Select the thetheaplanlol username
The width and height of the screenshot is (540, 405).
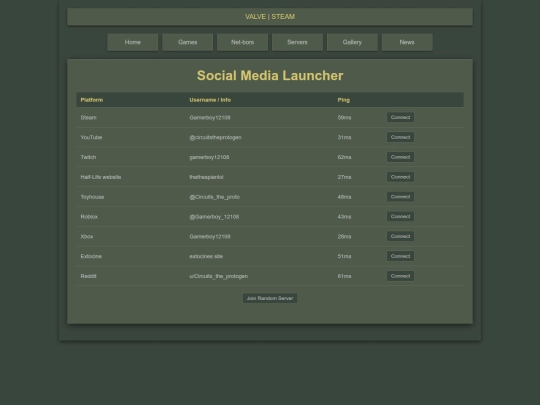[206, 177]
